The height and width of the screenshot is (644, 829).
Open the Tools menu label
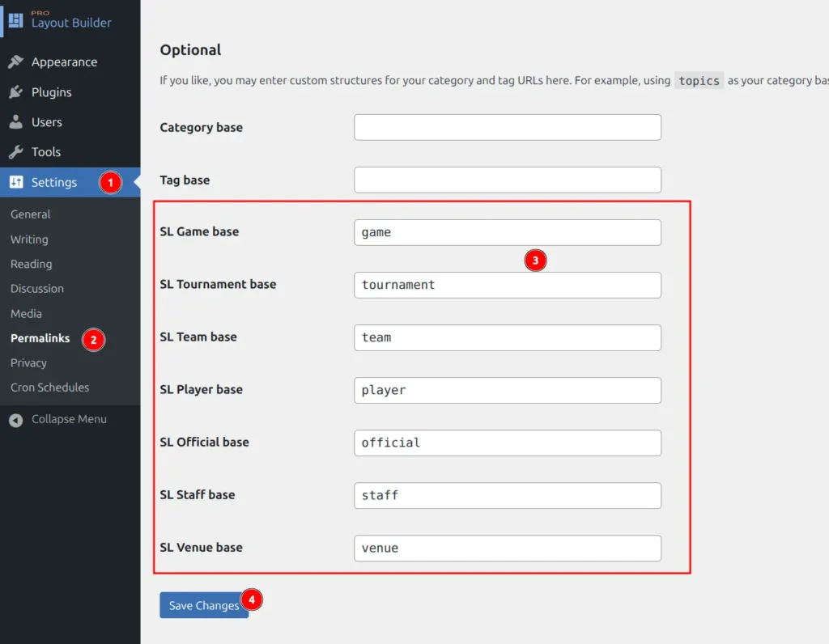coord(46,152)
